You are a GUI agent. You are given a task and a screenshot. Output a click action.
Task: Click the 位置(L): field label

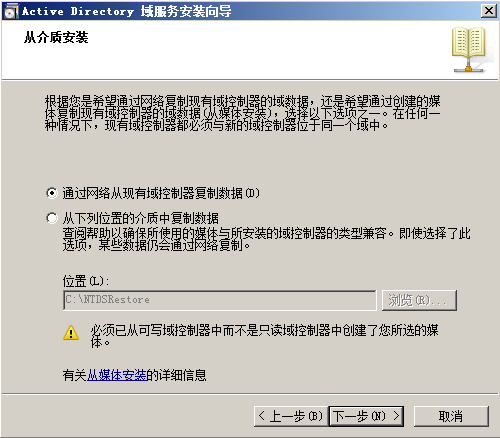pyautogui.click(x=86, y=281)
